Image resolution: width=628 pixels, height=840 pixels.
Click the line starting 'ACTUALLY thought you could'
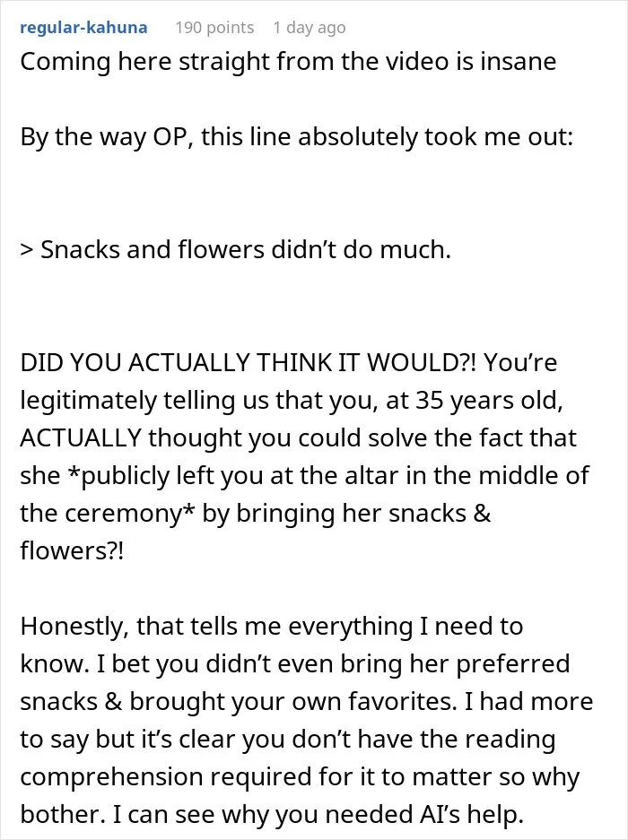pos(298,438)
